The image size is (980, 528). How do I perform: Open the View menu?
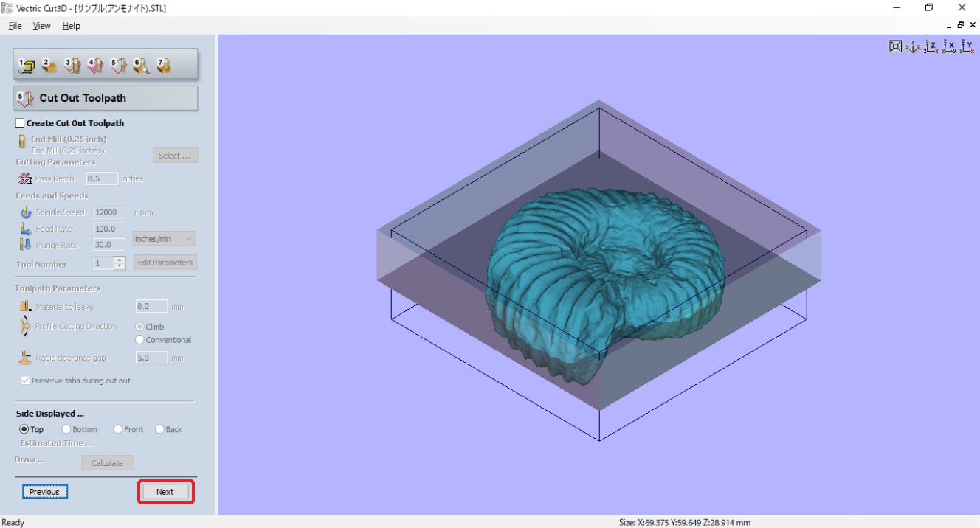click(41, 26)
